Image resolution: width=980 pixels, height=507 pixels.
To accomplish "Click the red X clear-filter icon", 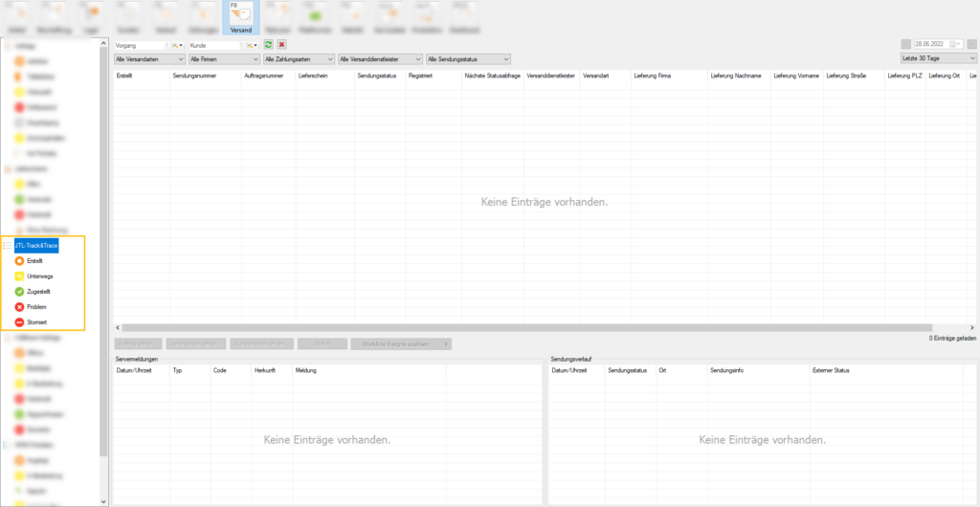I will (x=281, y=45).
